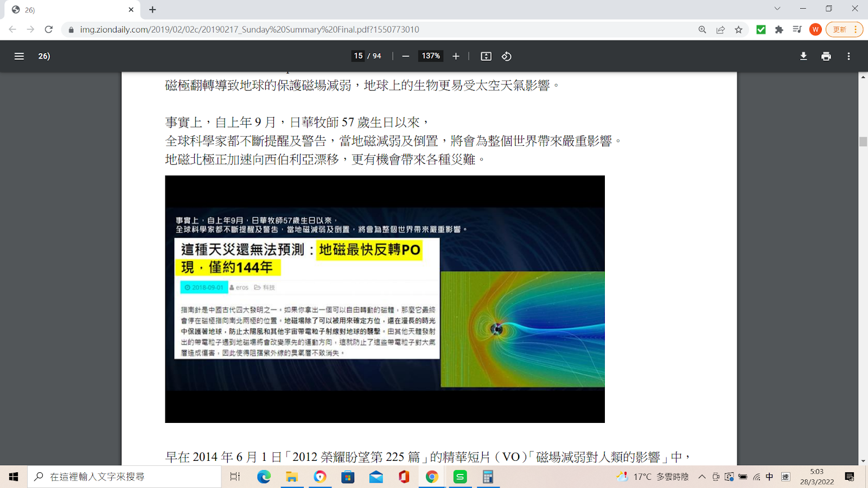Zoom out the PDF document
This screenshot has height=488, width=868.
point(405,56)
